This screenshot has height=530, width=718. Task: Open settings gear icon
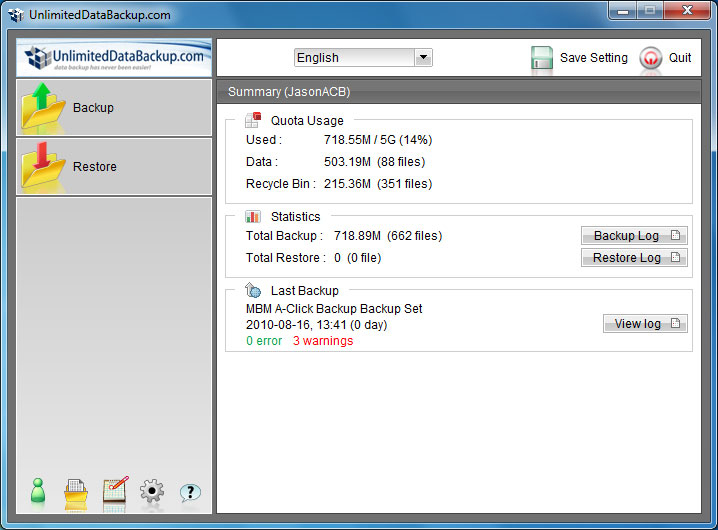[x=152, y=491]
